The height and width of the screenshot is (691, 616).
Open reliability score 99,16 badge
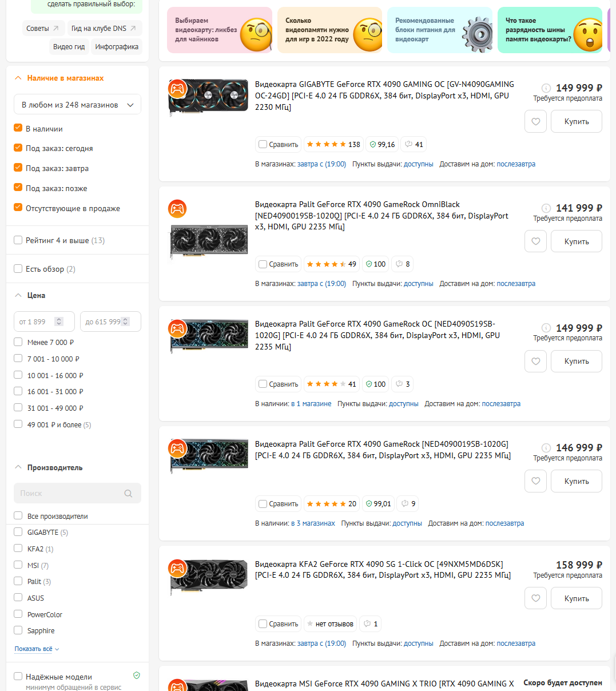point(382,145)
